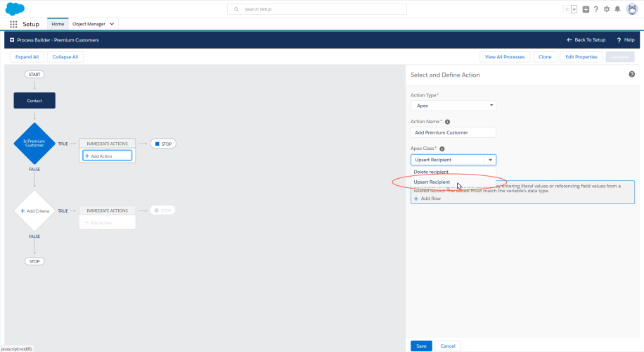Clone the process
The image size is (644, 352).
tap(545, 57)
